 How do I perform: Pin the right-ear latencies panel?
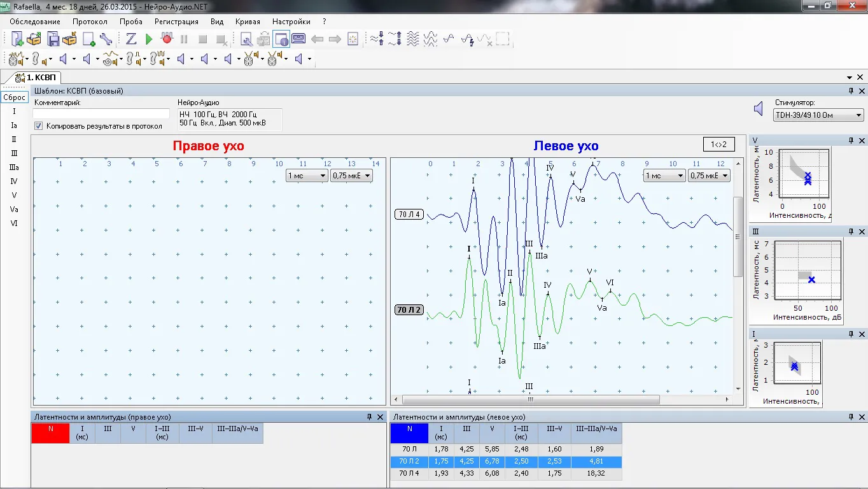(x=370, y=417)
